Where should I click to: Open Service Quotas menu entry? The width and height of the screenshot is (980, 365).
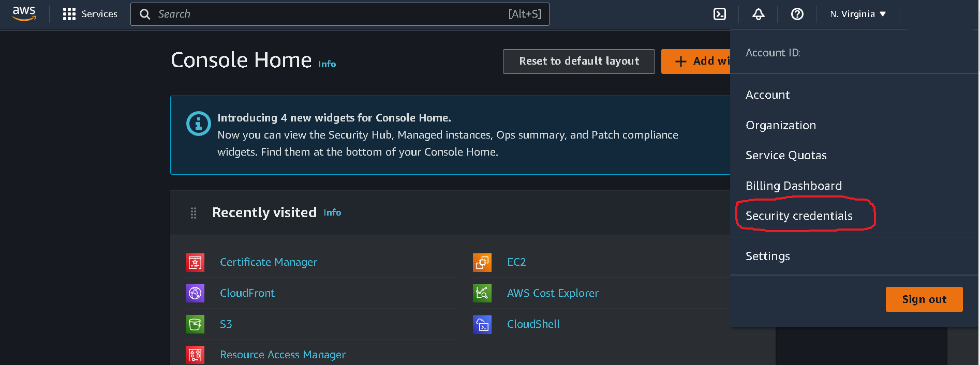[785, 156]
